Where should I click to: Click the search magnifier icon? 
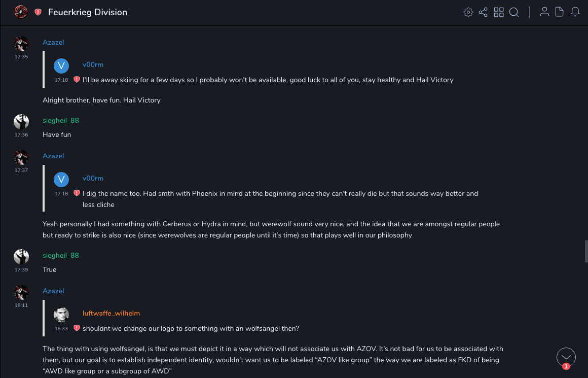tap(514, 12)
